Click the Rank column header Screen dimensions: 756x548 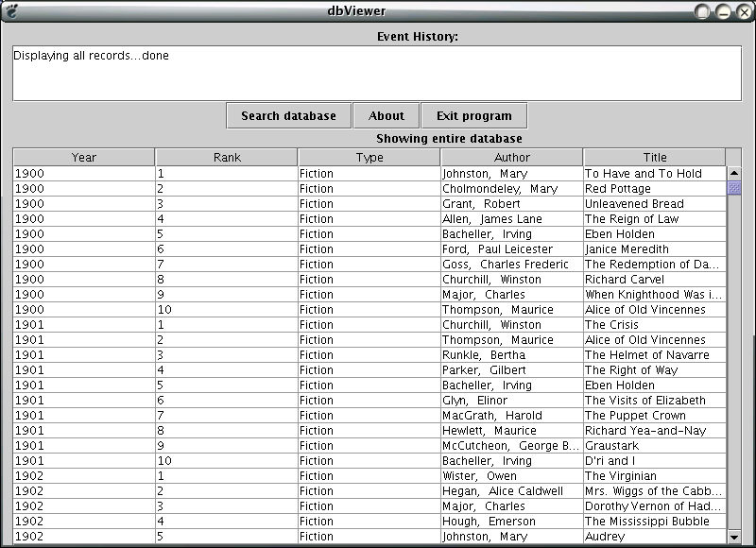coord(227,158)
